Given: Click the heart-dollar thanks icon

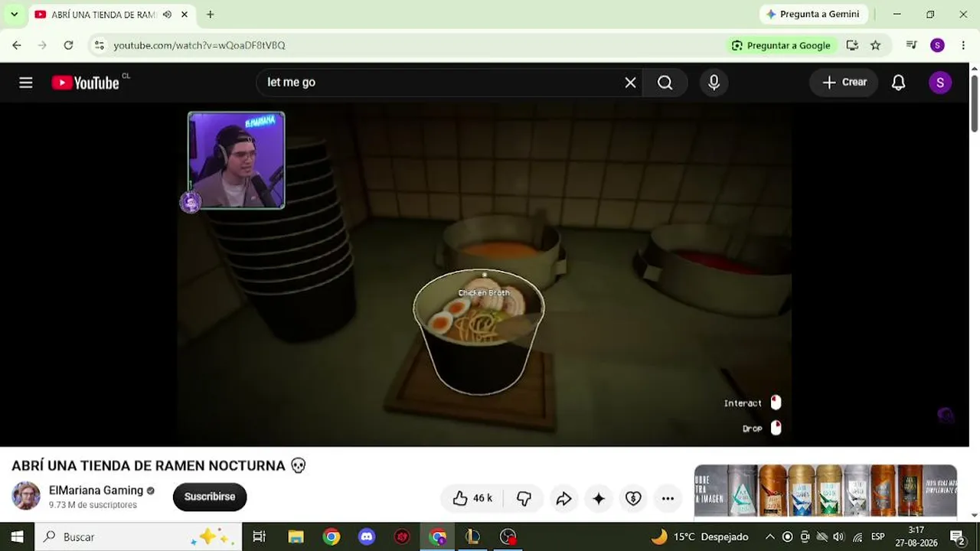Looking at the screenshot, I should coord(633,498).
